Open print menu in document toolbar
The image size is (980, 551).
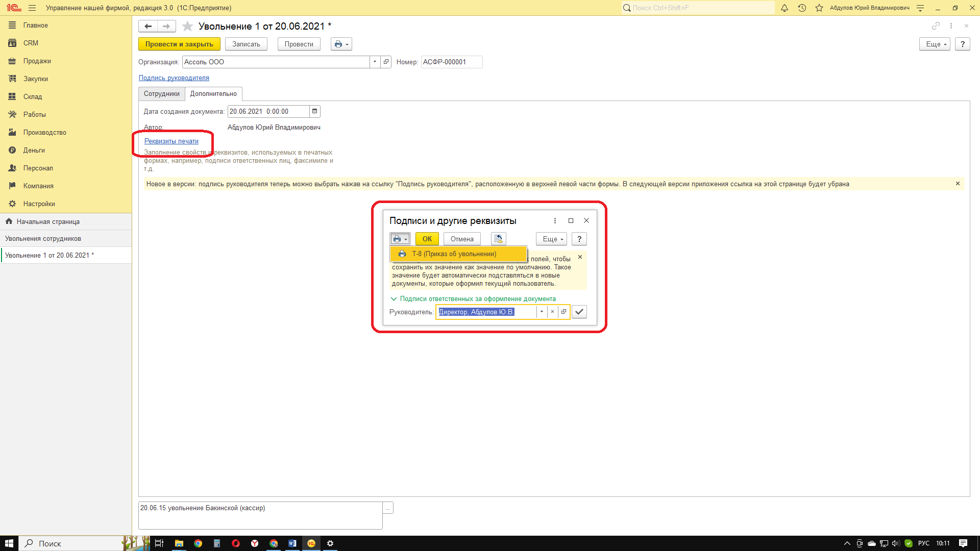click(341, 44)
